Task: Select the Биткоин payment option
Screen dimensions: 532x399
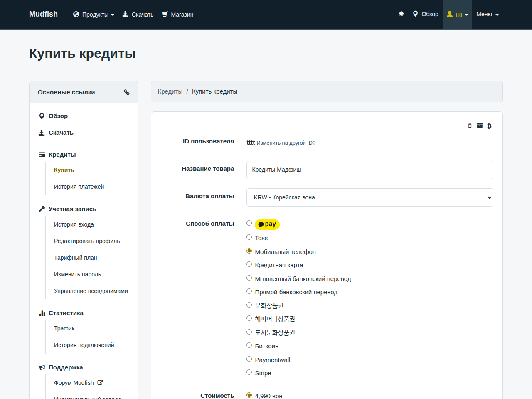Action: [x=249, y=345]
